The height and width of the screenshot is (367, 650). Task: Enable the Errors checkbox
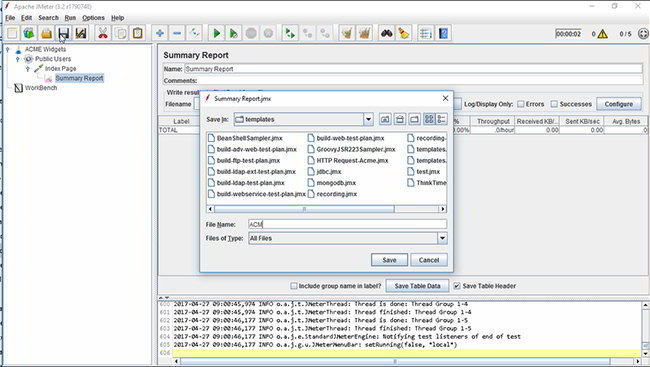pos(521,104)
